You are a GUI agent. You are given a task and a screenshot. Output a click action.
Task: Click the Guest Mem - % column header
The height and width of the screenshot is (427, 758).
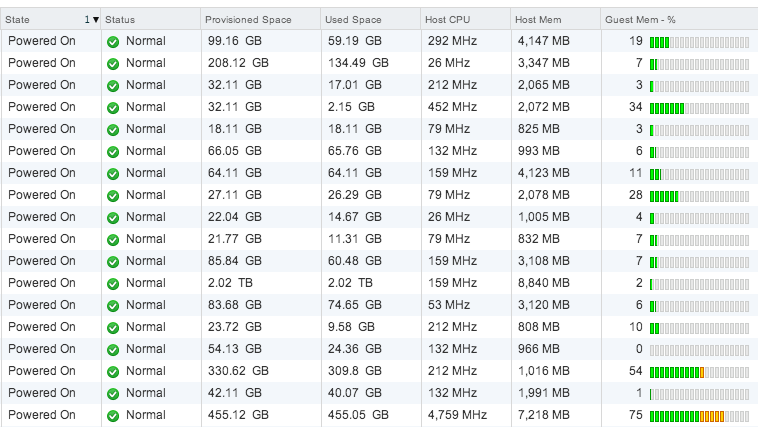click(678, 20)
